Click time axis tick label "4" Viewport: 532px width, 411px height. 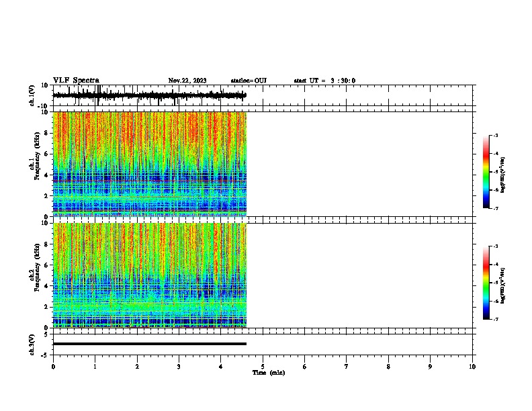pyautogui.click(x=221, y=367)
